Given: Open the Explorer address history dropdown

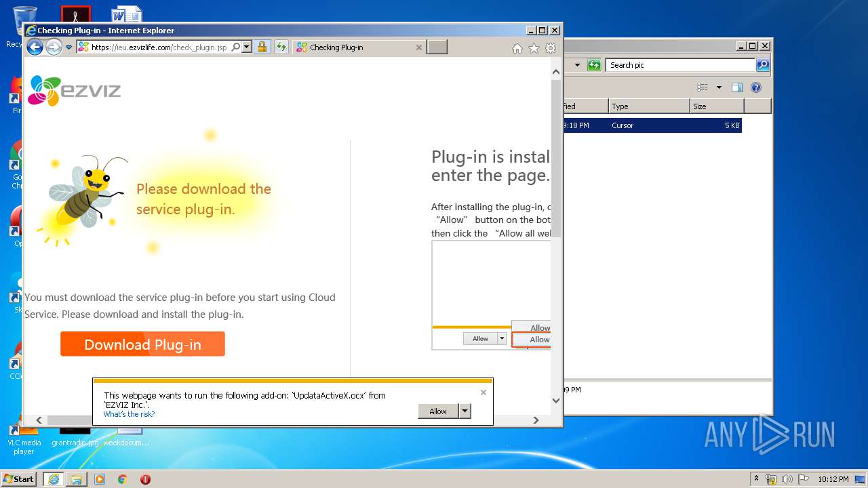Looking at the screenshot, I should 577,65.
